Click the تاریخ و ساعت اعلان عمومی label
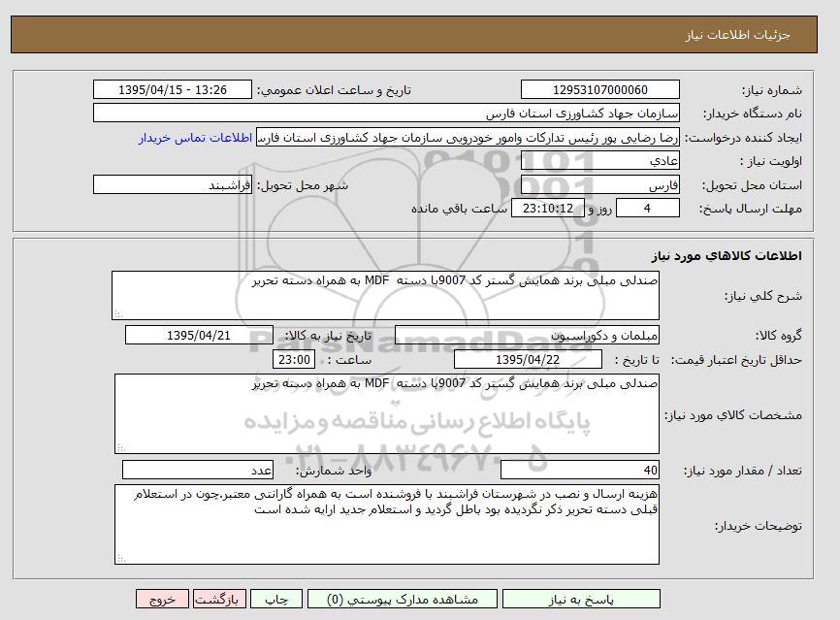 click(335, 90)
